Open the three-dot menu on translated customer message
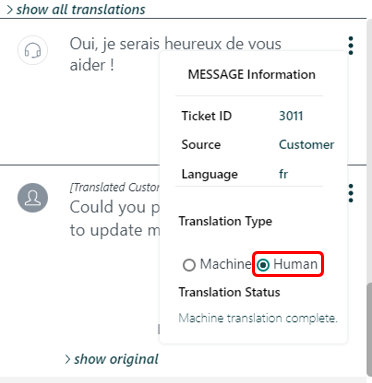372x383 pixels. (x=351, y=193)
